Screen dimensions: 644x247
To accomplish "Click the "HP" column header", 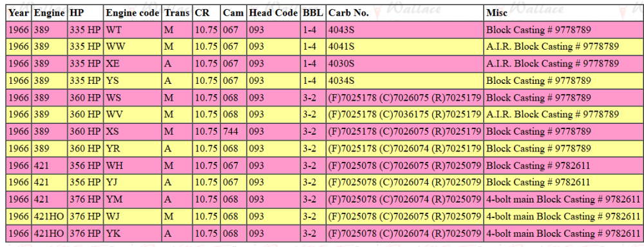I will (86, 13).
